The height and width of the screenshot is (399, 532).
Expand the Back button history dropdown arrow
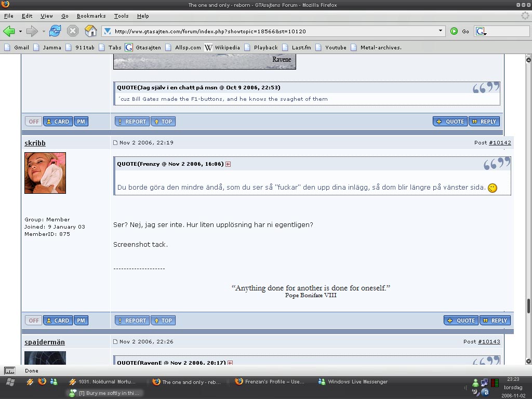coord(20,31)
